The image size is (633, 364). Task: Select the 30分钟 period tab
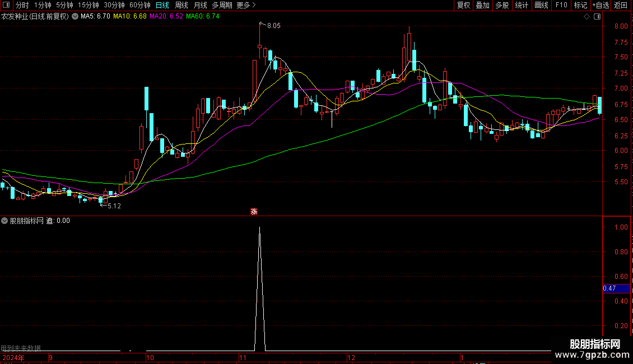(114, 5)
